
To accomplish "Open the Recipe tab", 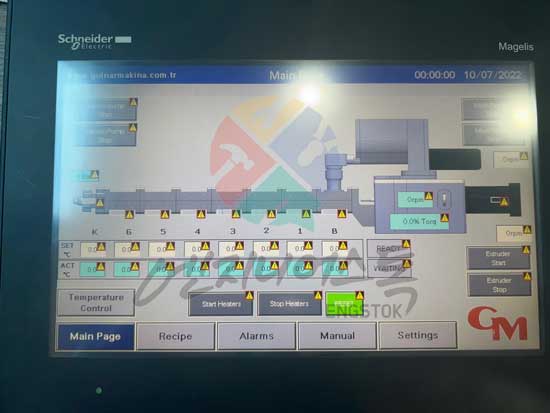I will click(x=175, y=336).
